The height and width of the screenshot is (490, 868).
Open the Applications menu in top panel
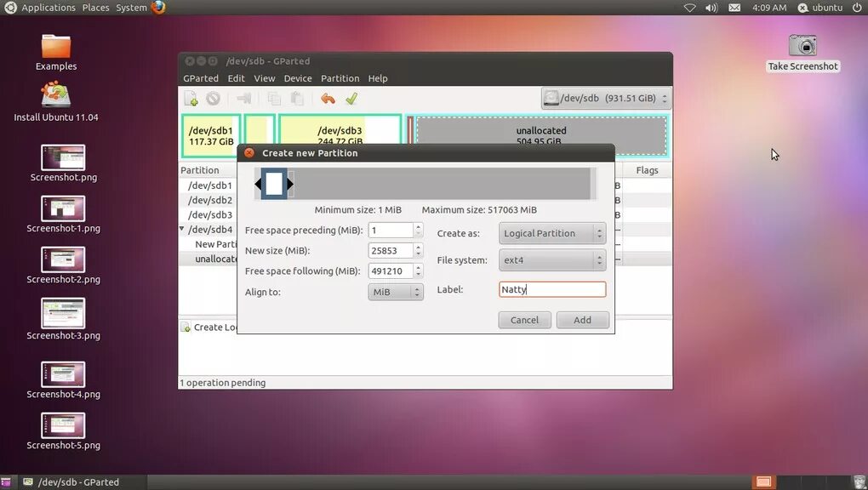49,8
